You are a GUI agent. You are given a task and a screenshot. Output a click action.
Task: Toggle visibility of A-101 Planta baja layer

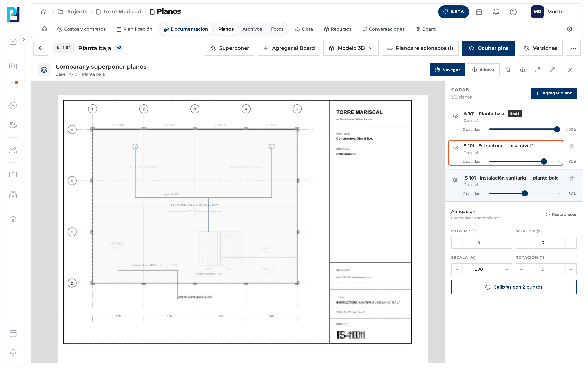[x=455, y=116]
